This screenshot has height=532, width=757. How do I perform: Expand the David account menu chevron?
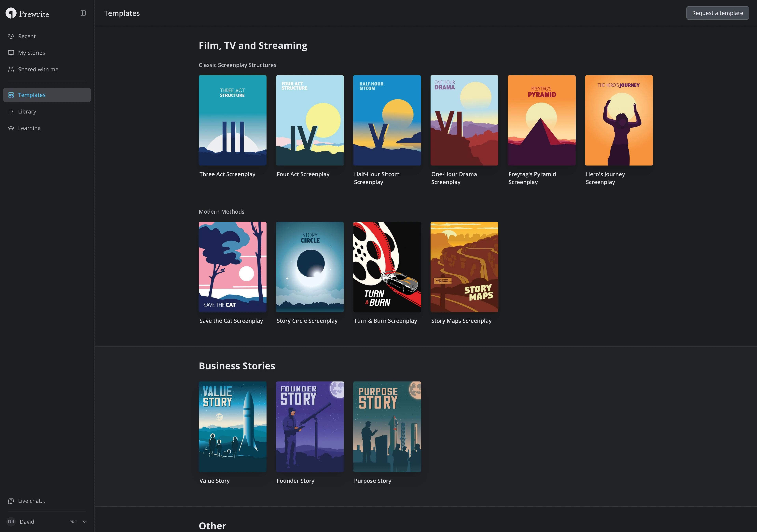tap(85, 521)
